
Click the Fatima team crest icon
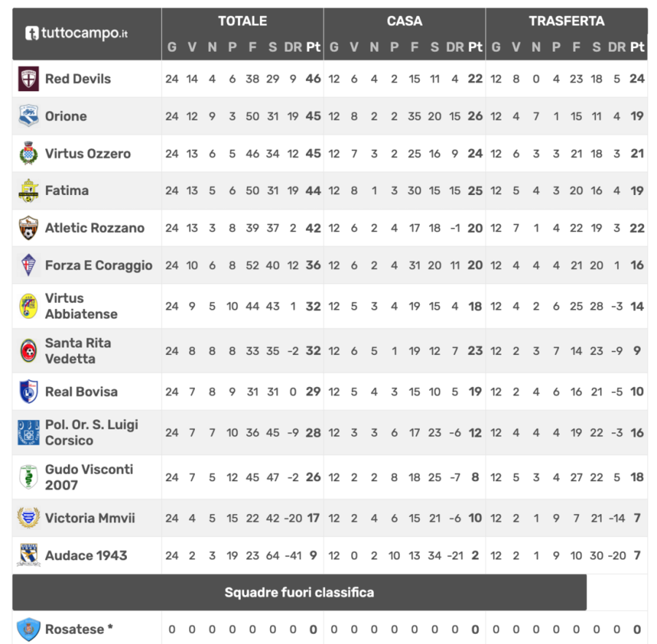coord(28,191)
